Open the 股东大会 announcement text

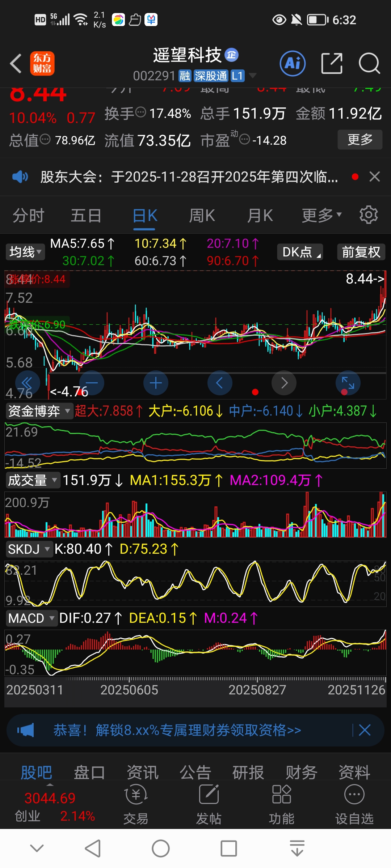[x=189, y=177]
